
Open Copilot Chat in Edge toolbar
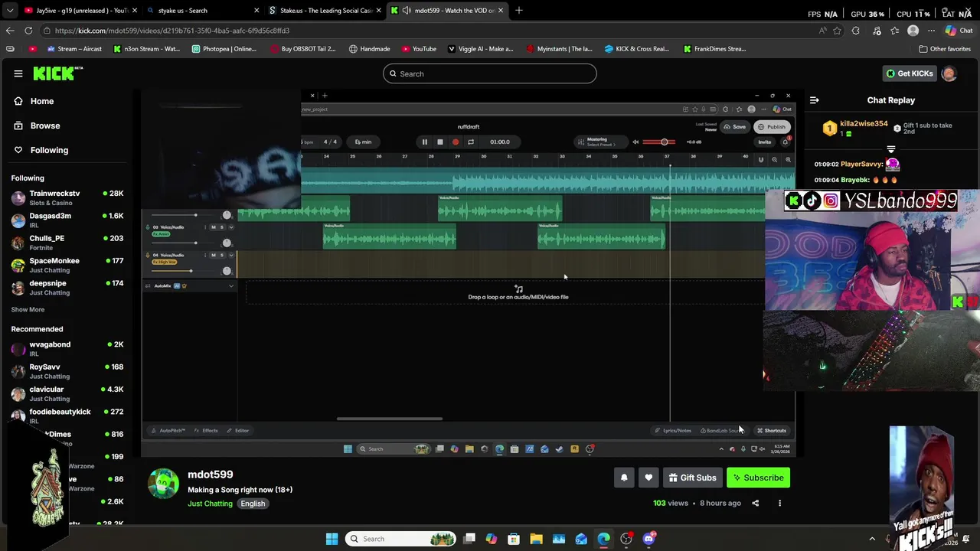click(959, 31)
